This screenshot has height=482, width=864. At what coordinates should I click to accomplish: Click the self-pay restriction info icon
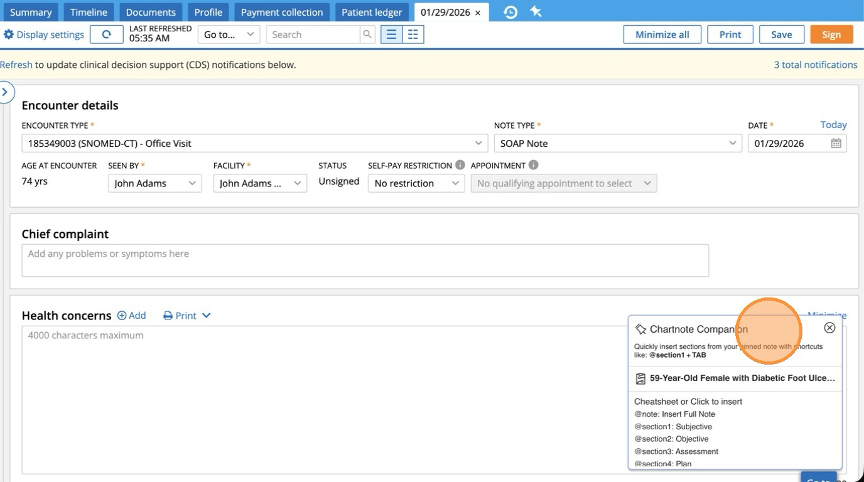[x=460, y=165]
